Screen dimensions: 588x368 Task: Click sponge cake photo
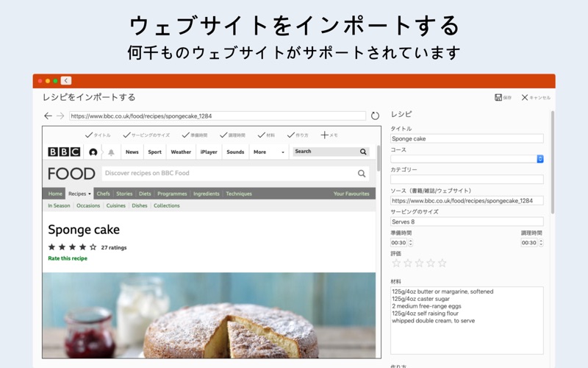tap(209, 315)
